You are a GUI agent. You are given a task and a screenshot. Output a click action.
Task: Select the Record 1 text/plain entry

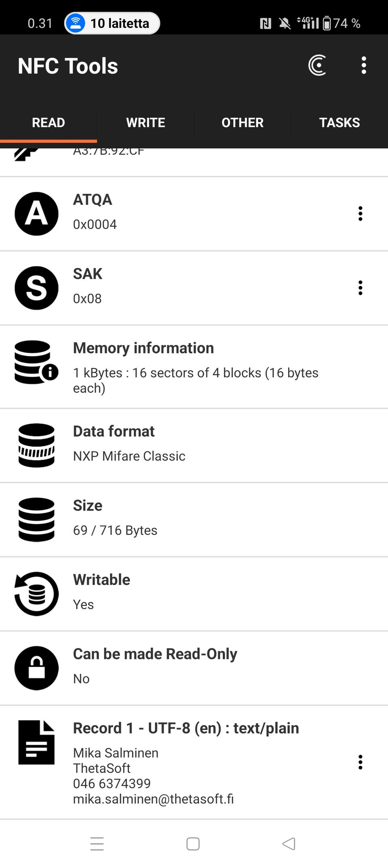[186, 762]
